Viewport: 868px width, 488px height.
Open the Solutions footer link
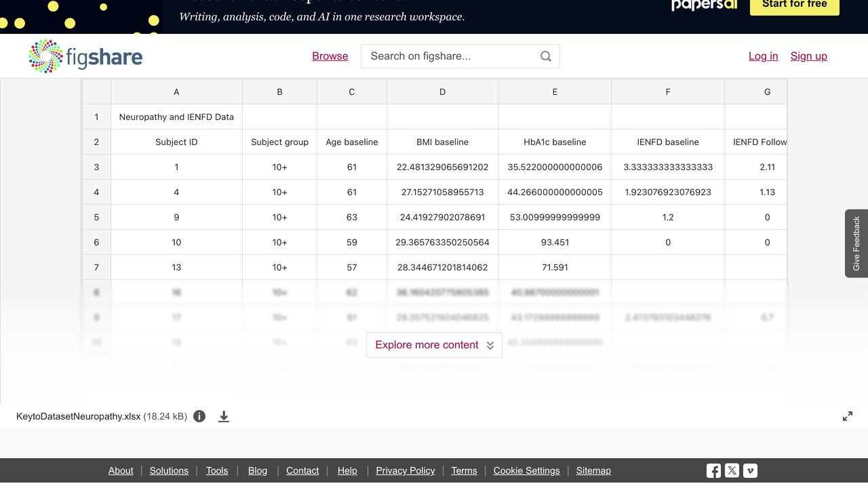[x=169, y=470]
